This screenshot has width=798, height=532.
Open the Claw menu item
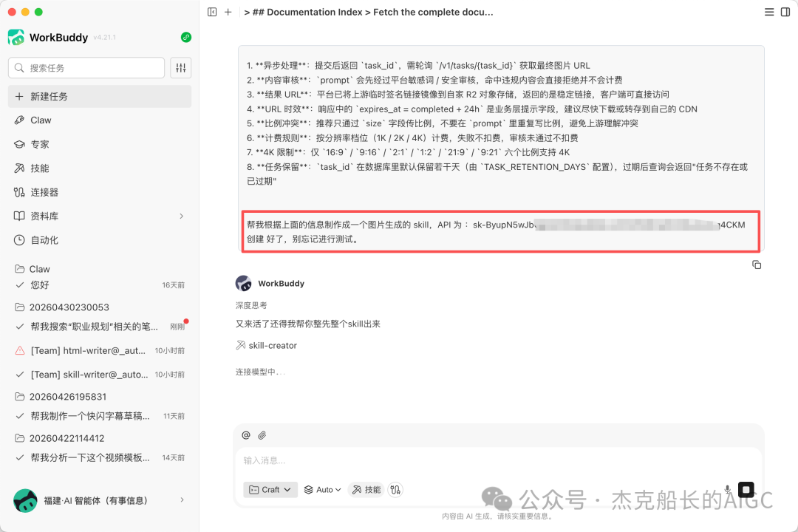[x=100, y=120]
